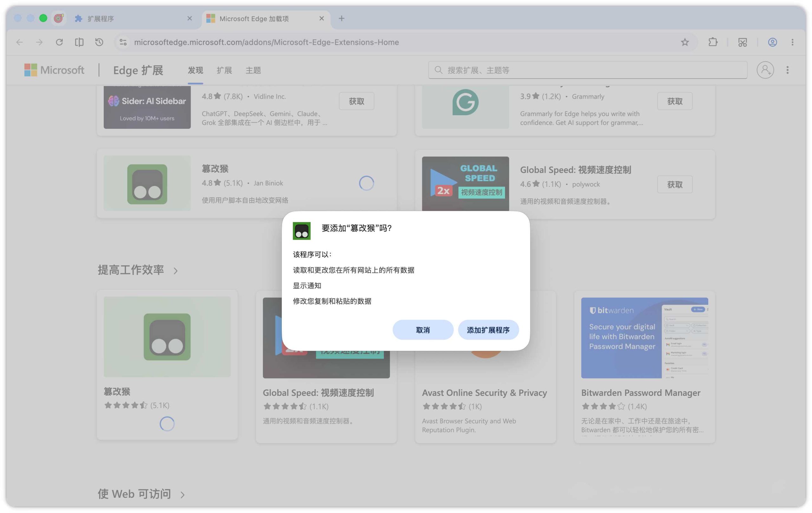This screenshot has width=812, height=513.
Task: Click 添加扩展程序 to confirm adding the extension
Action: point(488,330)
